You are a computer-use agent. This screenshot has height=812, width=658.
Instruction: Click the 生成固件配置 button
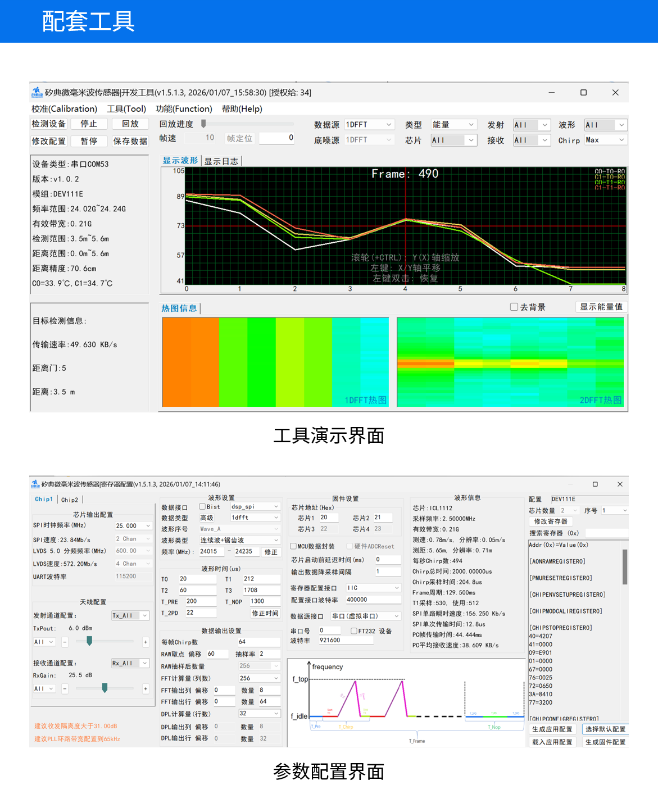605,742
